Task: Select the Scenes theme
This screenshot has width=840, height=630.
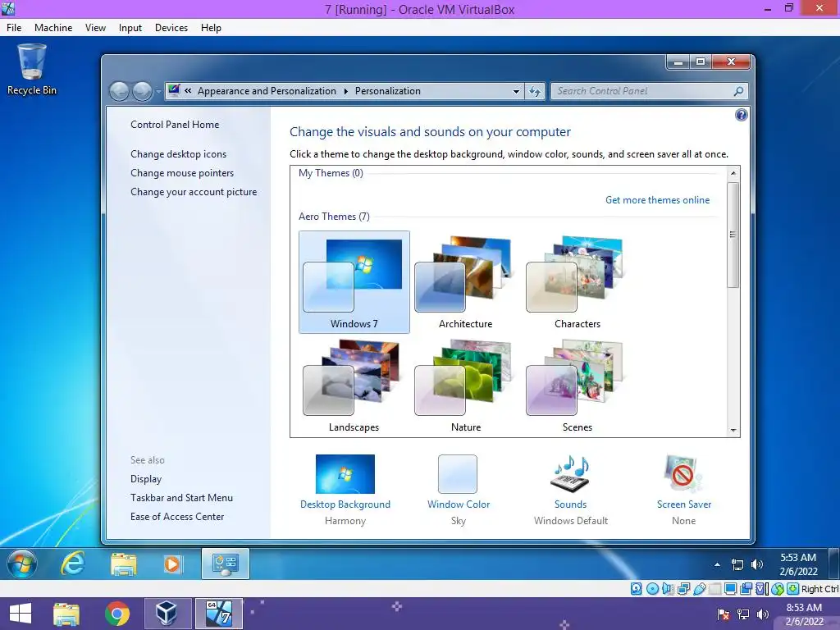Action: pos(577,386)
